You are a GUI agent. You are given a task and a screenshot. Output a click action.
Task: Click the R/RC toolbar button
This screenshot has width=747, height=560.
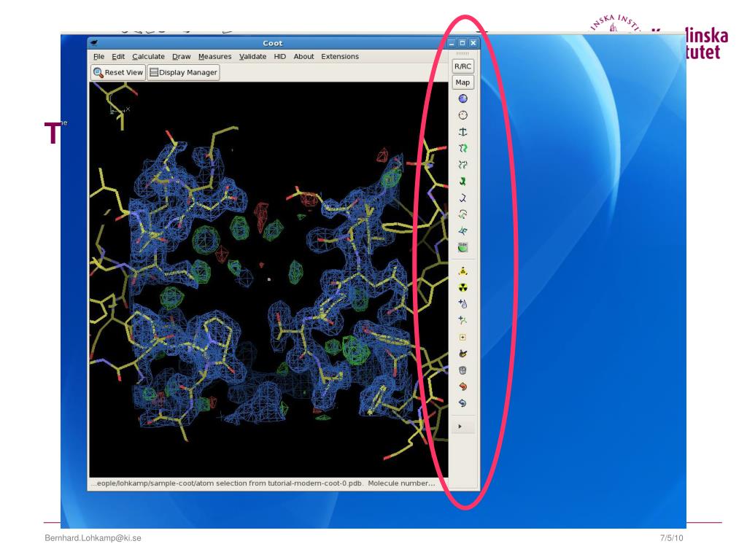[x=462, y=66]
